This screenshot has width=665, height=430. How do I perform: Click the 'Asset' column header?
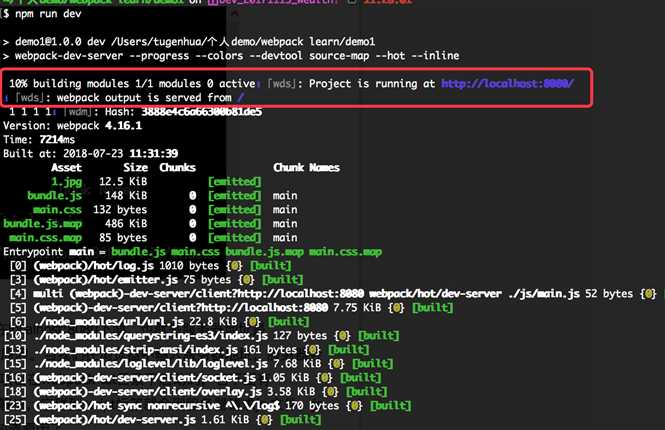click(67, 168)
